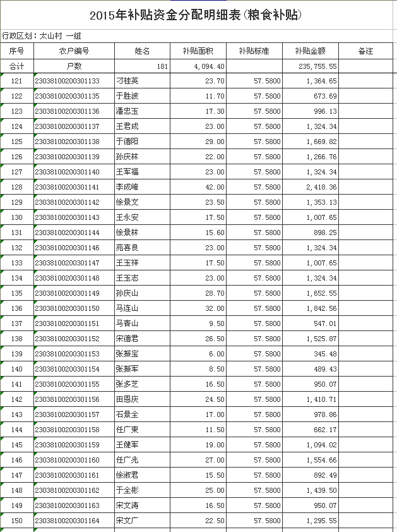Select amount 1,652.55 cell

(x=311, y=293)
